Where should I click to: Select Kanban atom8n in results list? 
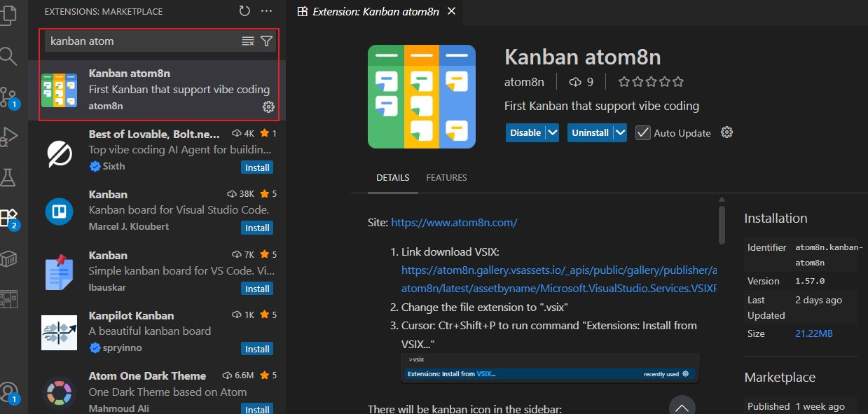(x=158, y=90)
